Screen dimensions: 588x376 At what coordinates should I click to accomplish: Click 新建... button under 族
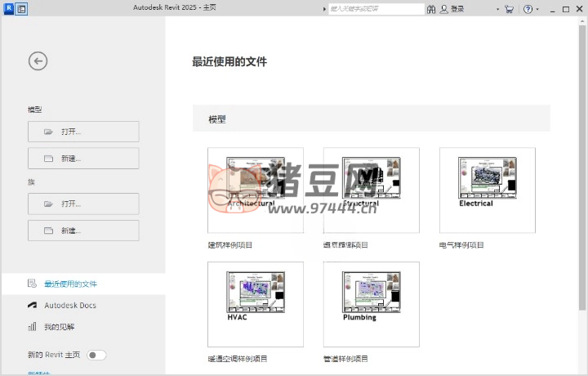[x=83, y=231]
